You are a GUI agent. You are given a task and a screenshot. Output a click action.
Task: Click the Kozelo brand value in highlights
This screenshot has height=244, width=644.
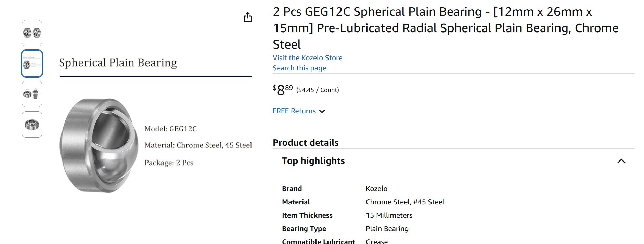point(376,189)
